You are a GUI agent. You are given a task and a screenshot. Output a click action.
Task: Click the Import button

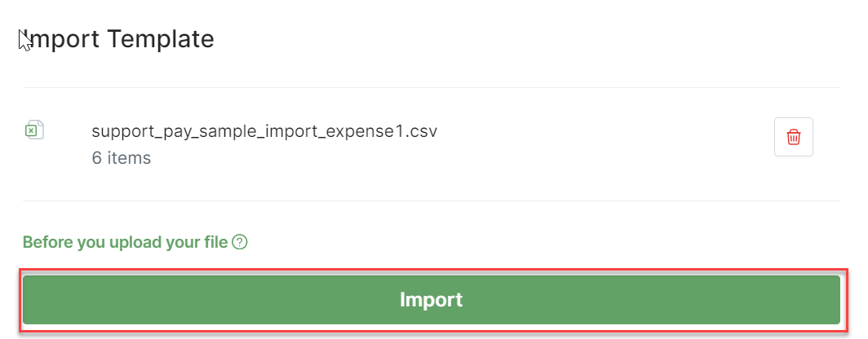point(431,300)
